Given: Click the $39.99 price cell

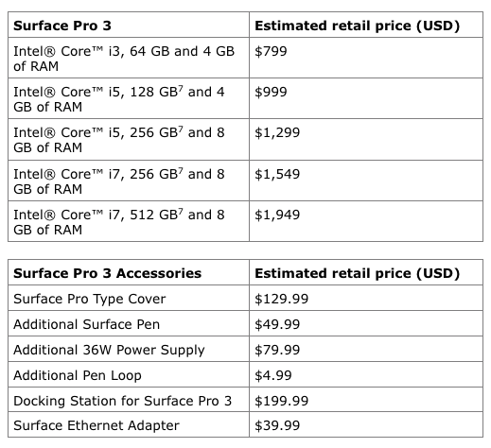Looking at the screenshot, I should tap(366, 424).
